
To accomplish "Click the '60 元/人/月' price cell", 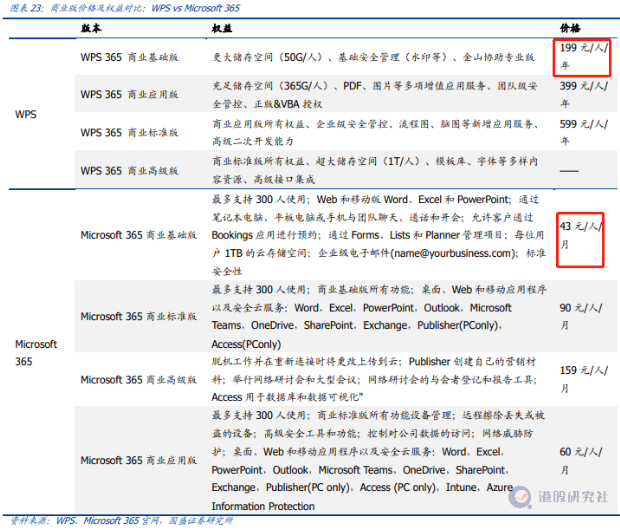I will [x=580, y=461].
